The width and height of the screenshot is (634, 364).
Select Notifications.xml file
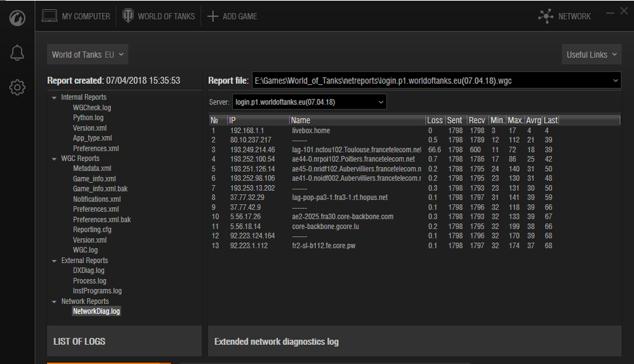click(96, 199)
